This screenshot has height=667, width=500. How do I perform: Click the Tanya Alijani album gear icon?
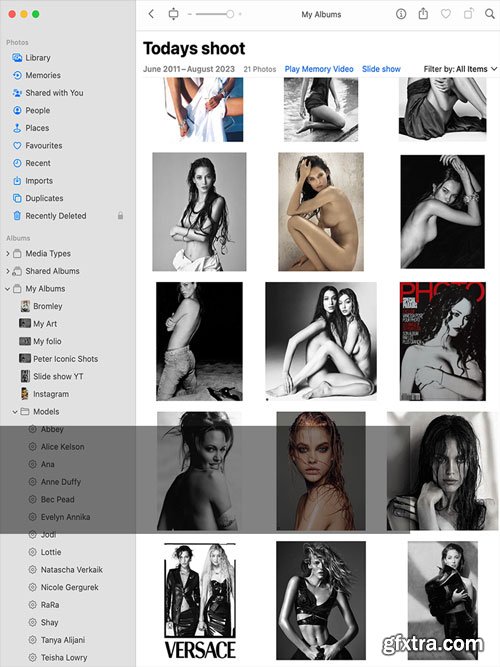tap(32, 640)
